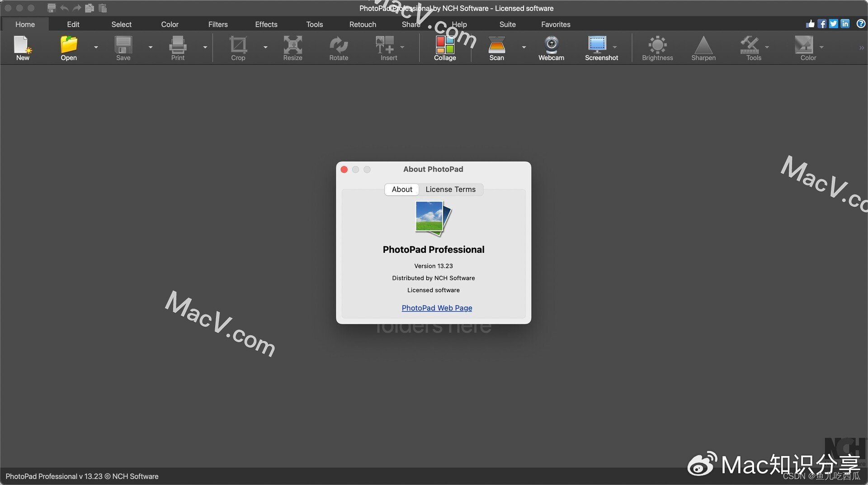Open the Filters tab
This screenshot has width=868, height=485.
pyautogui.click(x=218, y=24)
